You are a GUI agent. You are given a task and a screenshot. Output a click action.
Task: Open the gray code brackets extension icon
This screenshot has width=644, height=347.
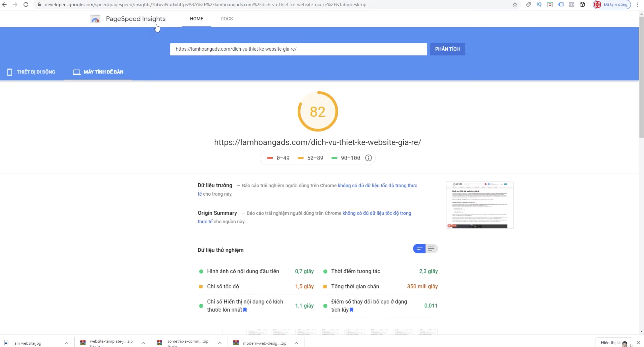[572, 4]
